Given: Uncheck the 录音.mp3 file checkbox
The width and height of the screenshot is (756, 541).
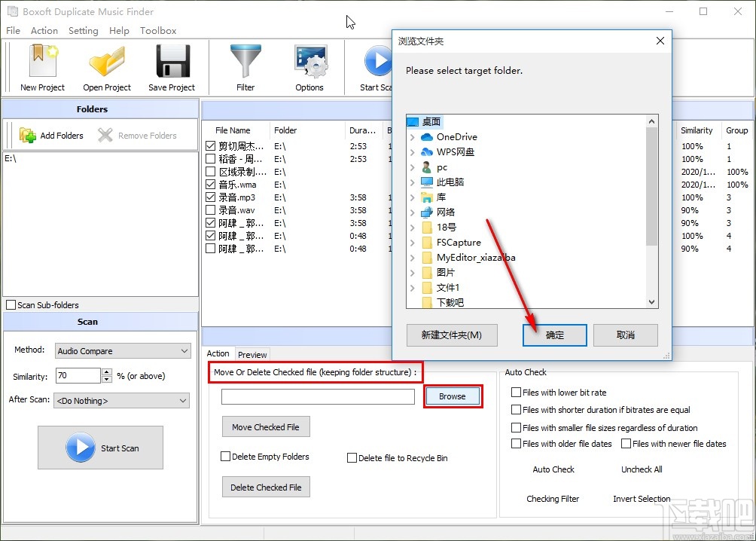Looking at the screenshot, I should pos(210,197).
